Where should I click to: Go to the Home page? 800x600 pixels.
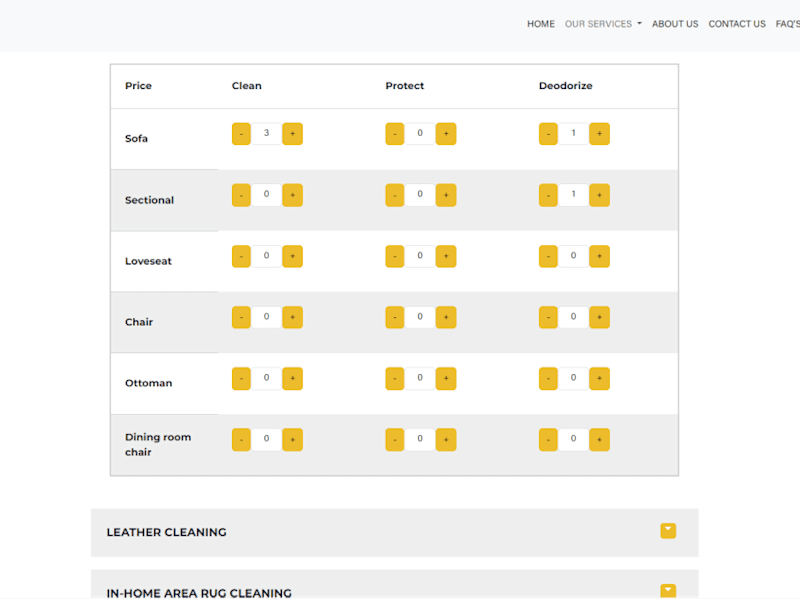pos(541,24)
